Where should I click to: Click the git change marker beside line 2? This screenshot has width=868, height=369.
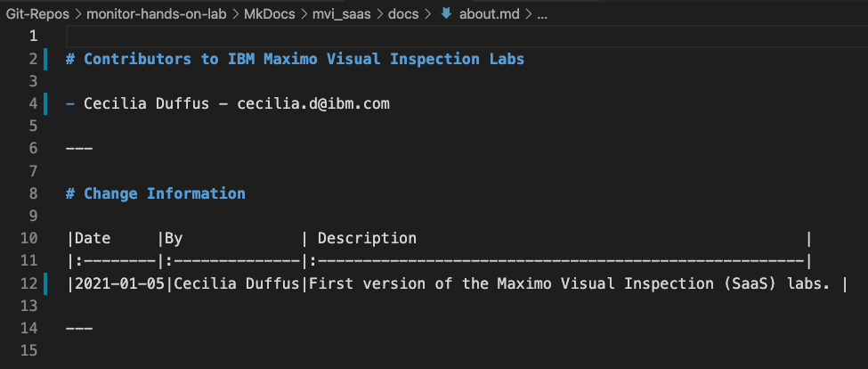point(45,59)
